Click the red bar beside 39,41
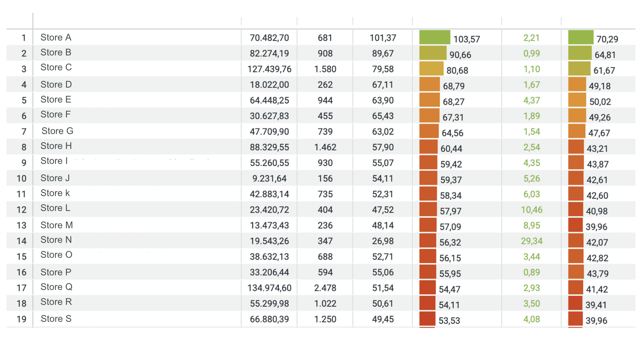The height and width of the screenshot is (345, 644). point(575,304)
